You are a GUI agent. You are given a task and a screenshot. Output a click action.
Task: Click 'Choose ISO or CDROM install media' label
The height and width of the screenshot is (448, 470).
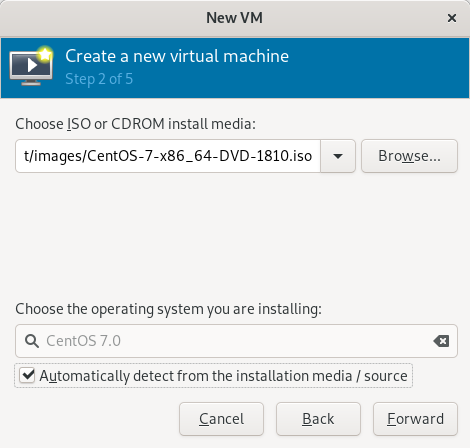[x=135, y=124]
